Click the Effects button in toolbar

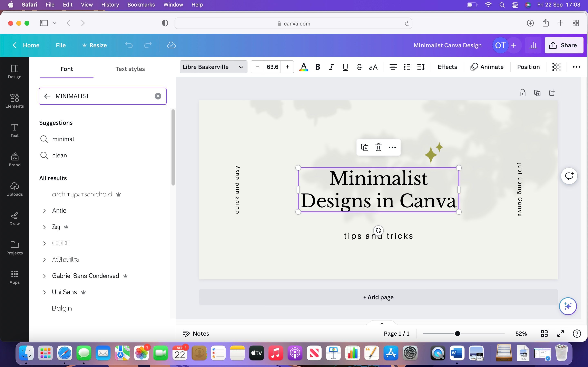[448, 67]
